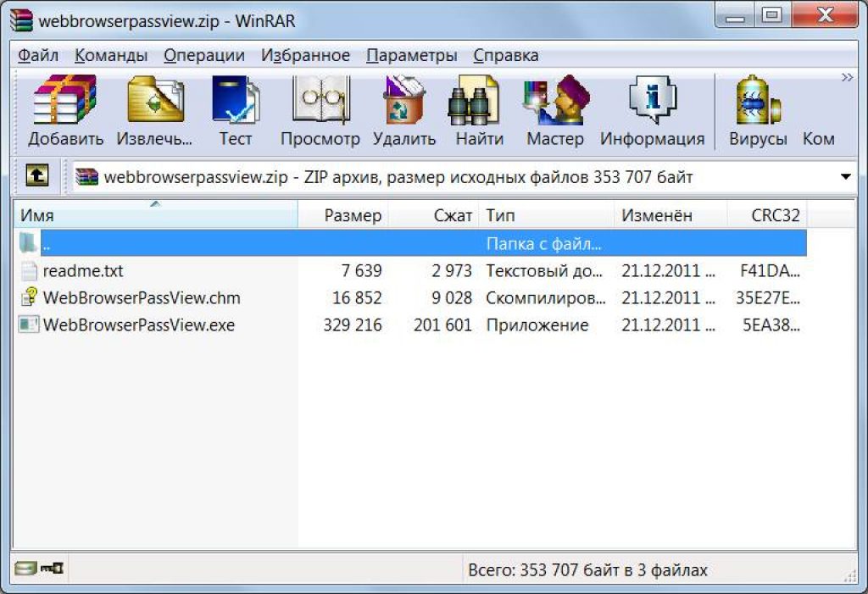
Task: Click the modified date in the readme.txt row
Action: [668, 270]
